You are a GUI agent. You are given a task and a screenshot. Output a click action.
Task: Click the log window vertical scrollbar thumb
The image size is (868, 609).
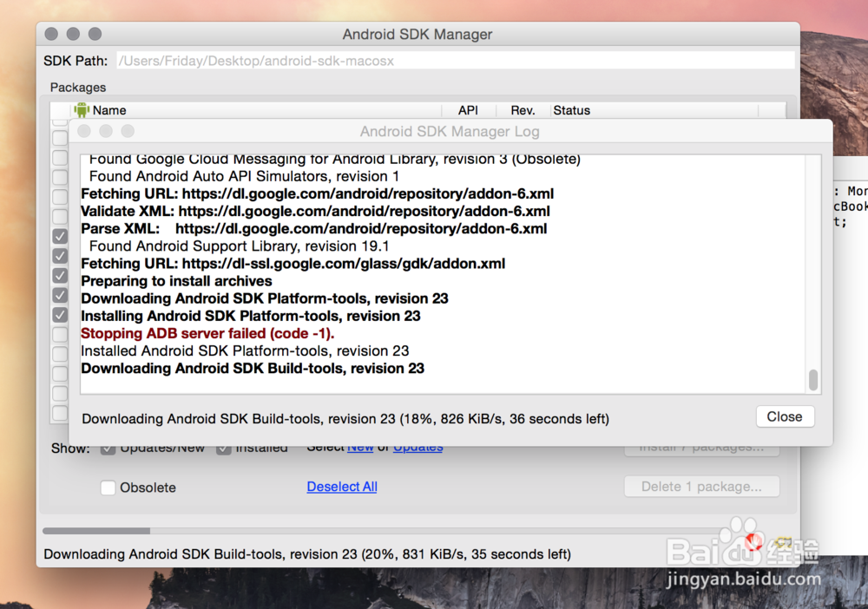coord(812,380)
